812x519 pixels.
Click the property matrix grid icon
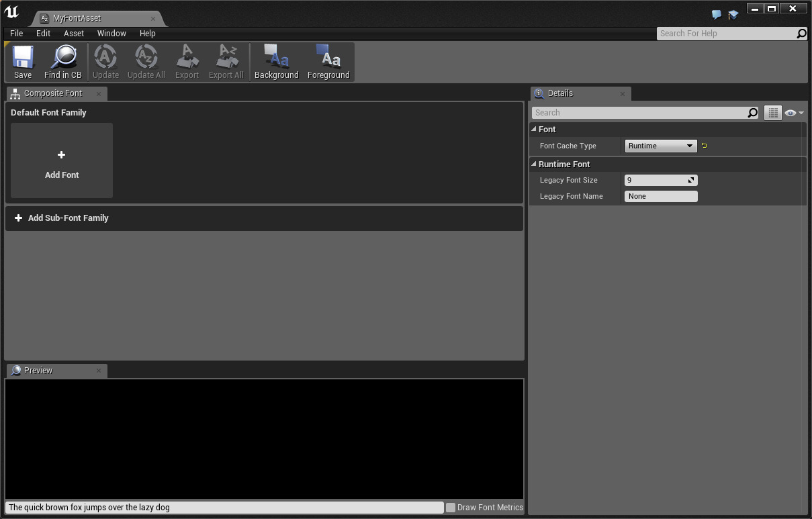click(x=773, y=113)
